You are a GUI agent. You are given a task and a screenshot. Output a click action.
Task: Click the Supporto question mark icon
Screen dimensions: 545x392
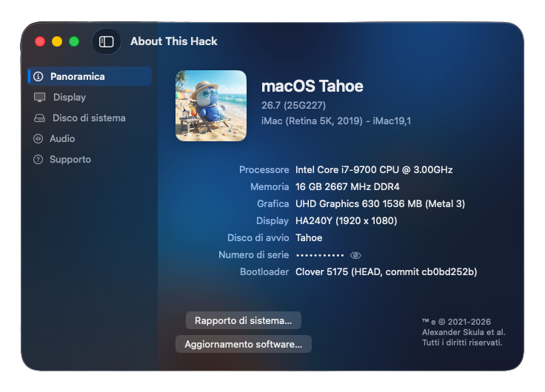(x=38, y=160)
